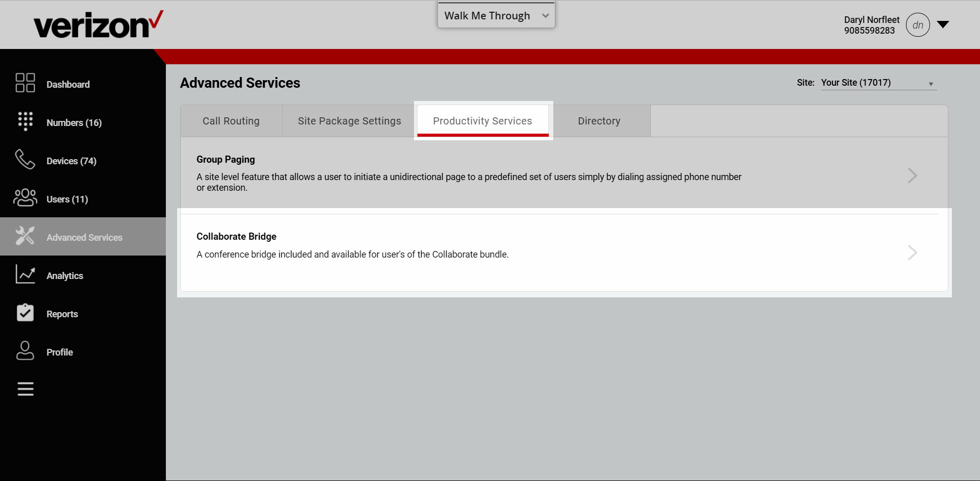Select the Productivity Services tab
Viewport: 980px width, 481px height.
coord(483,121)
